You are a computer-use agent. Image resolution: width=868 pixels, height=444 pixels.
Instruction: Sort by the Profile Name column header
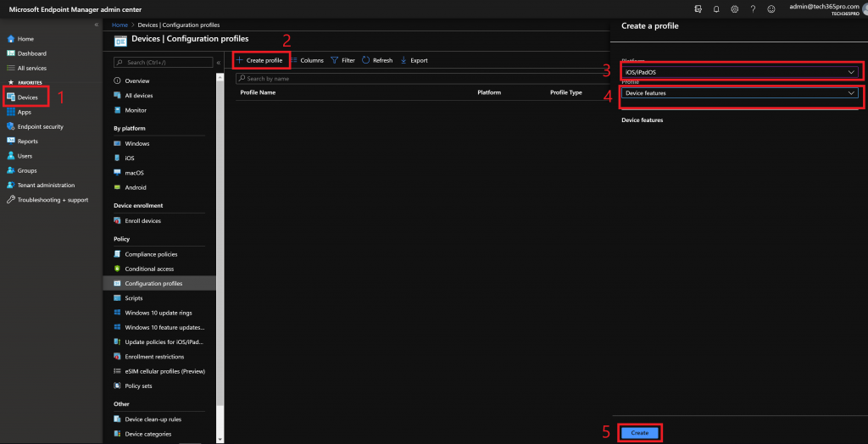coord(258,92)
